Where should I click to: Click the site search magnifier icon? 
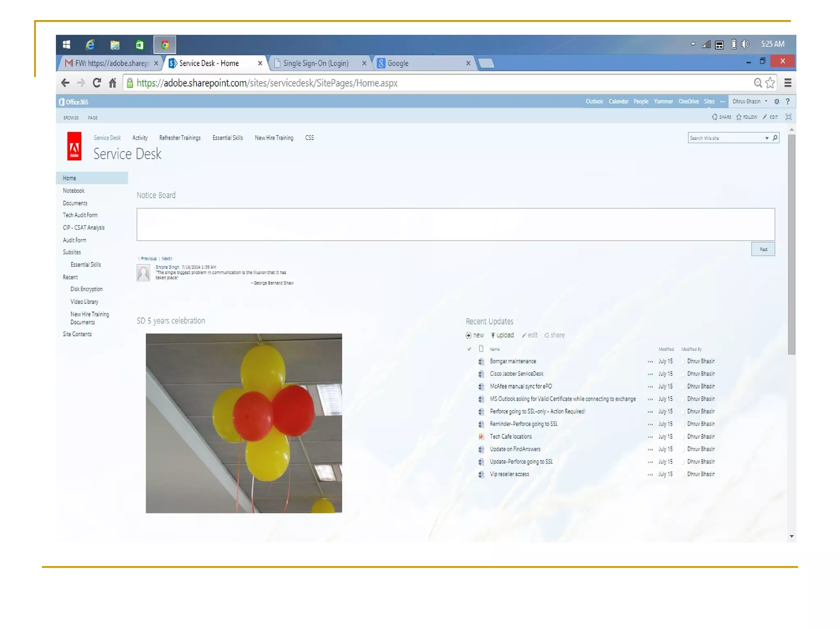click(775, 138)
